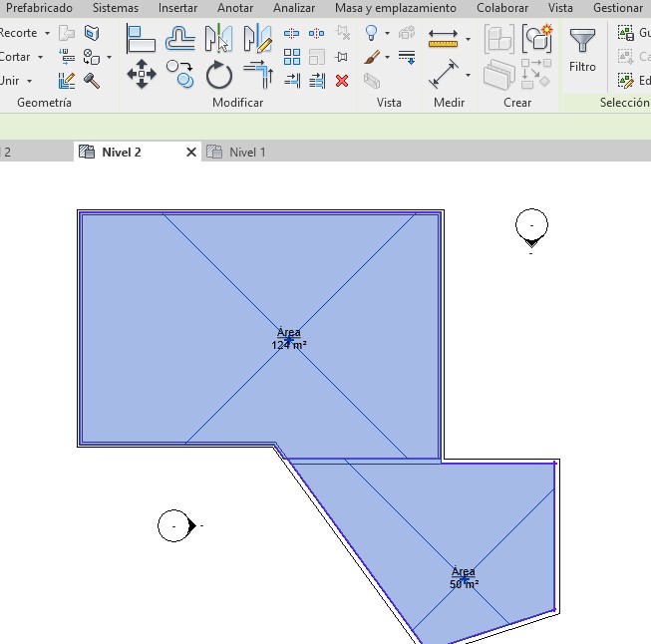Open the Anotar ribbon tab
The image size is (651, 644).
click(x=235, y=8)
